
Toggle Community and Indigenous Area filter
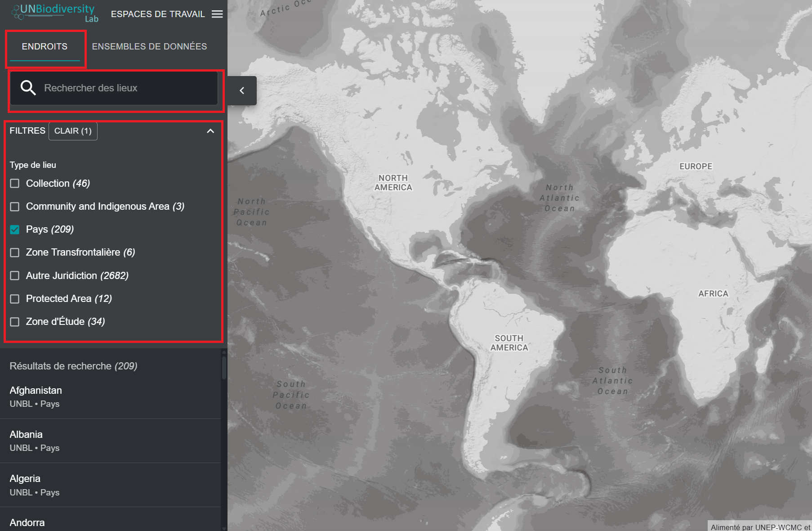[x=15, y=207]
